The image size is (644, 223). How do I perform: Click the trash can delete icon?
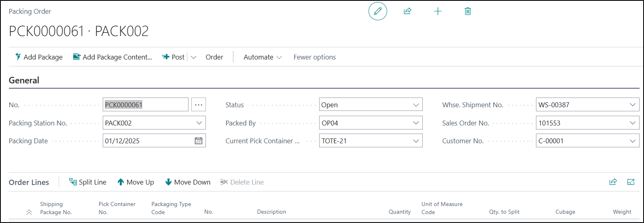click(468, 11)
